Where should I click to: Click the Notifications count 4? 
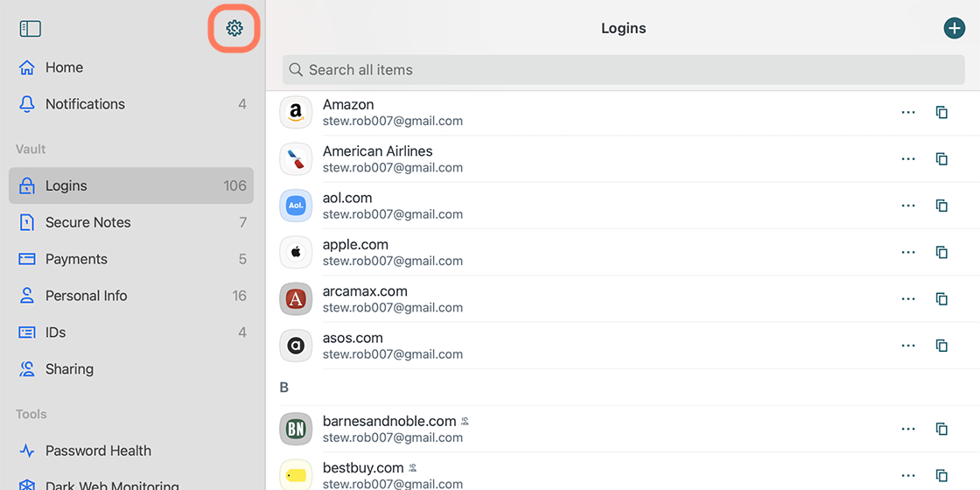pos(242,104)
